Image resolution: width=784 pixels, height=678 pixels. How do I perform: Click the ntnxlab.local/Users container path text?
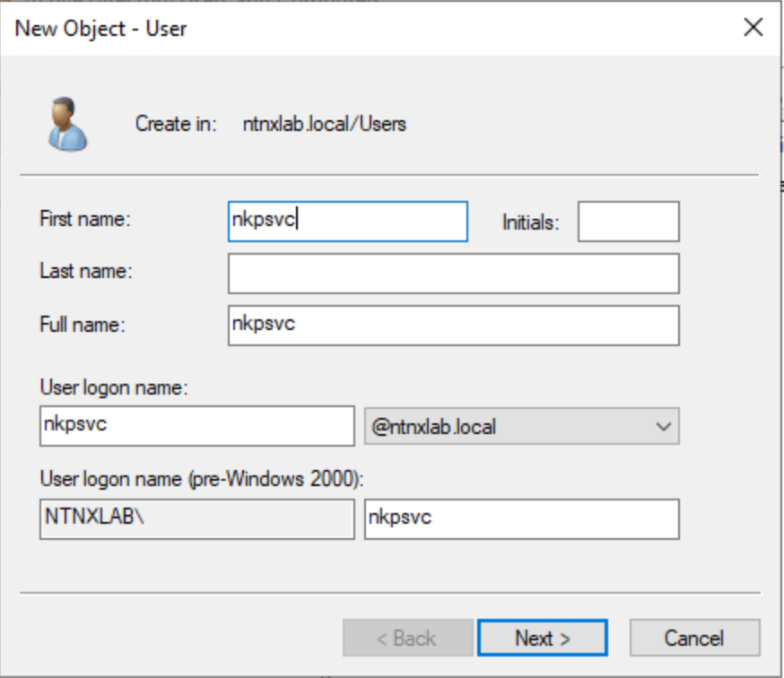click(x=325, y=124)
